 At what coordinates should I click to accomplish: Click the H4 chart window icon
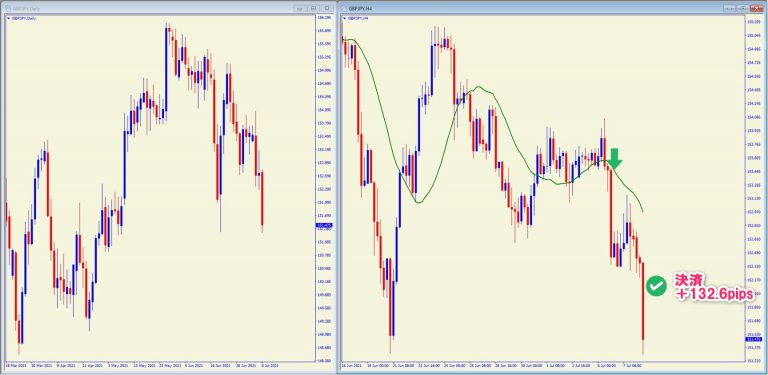[344, 8]
